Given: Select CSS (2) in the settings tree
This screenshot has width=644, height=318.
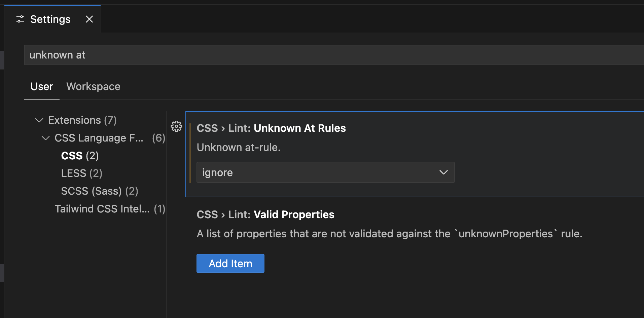Looking at the screenshot, I should pos(80,156).
